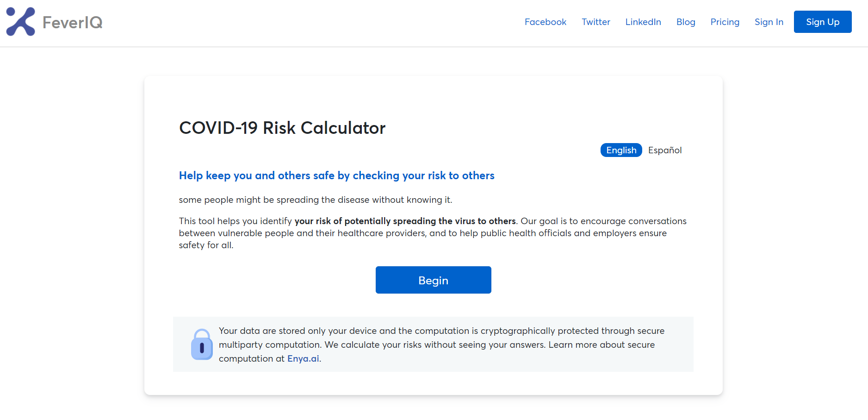Click the 'some people might be spreading' sentence
Screen dimensions: 868x420
[x=315, y=200]
